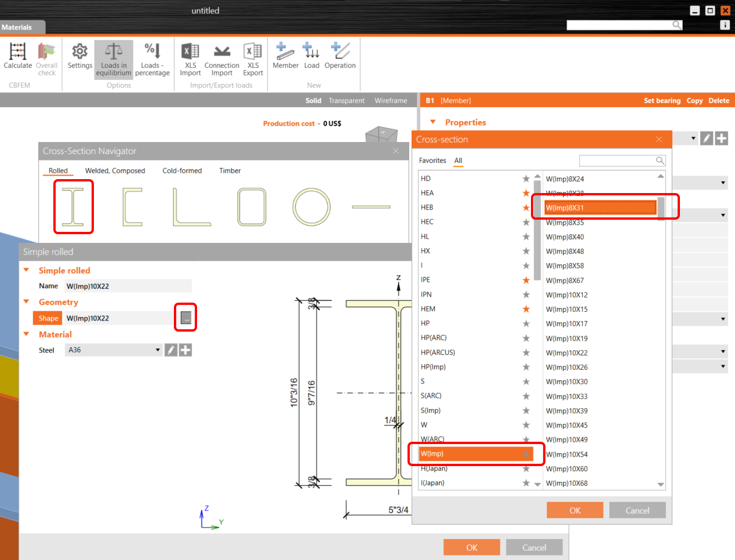Confirm cross-section selection with OK
Viewport: 735px width, 560px height.
pos(574,510)
